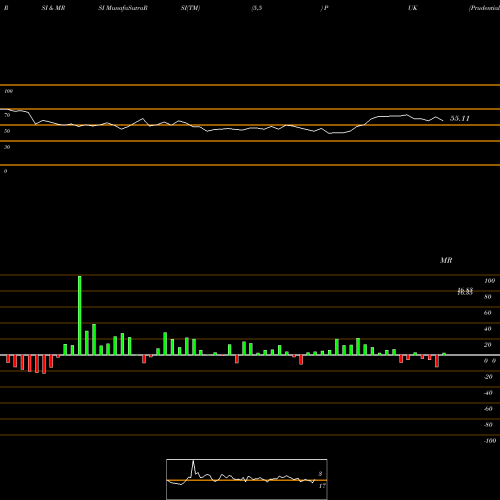This screenshot has height=500, width=500.
Task: Click the '17' label in mini chart
Action: point(322,486)
